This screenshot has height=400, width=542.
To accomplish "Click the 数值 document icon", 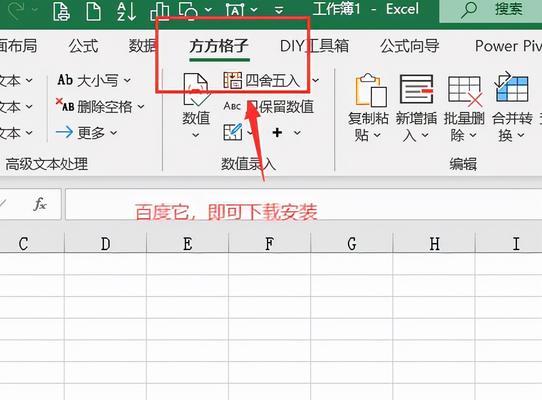I will [196, 90].
